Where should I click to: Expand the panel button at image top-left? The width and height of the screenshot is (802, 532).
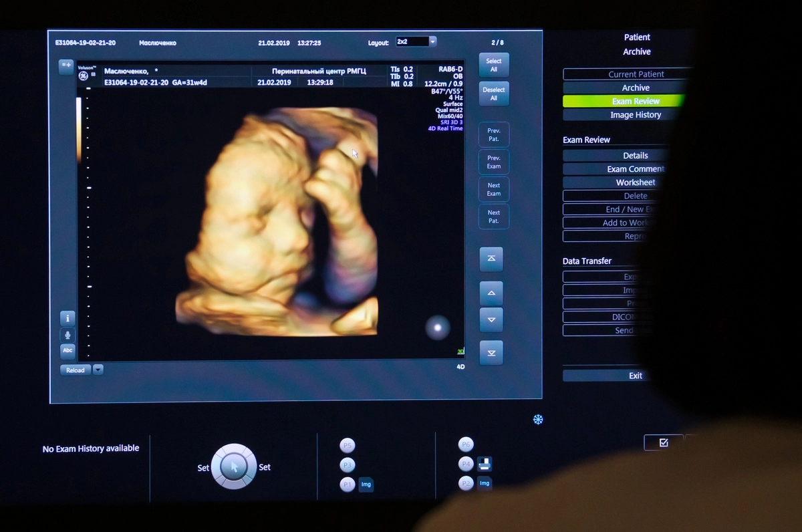click(x=66, y=66)
